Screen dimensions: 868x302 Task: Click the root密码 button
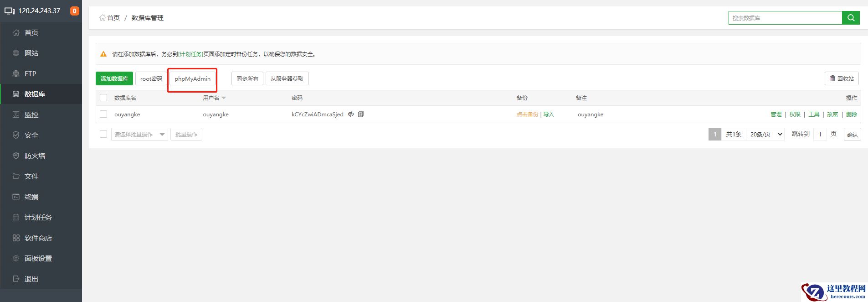click(151, 78)
